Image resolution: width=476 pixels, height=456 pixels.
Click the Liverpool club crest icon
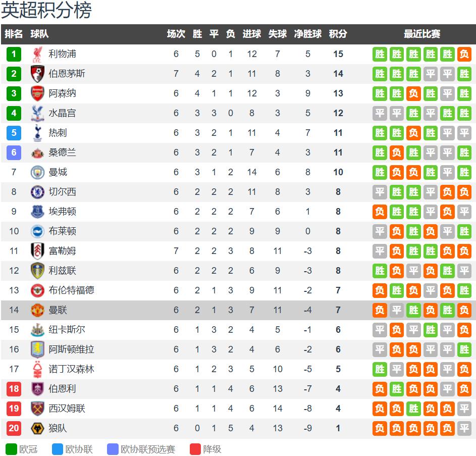coord(38,54)
